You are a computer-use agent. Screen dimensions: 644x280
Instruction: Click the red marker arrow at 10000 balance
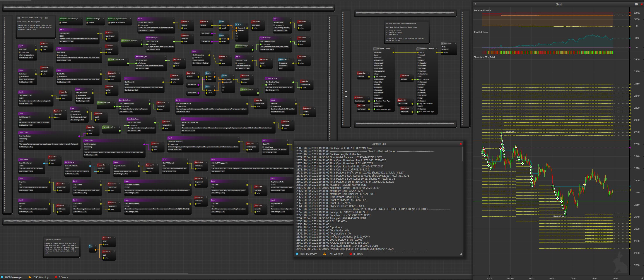coord(630,12)
